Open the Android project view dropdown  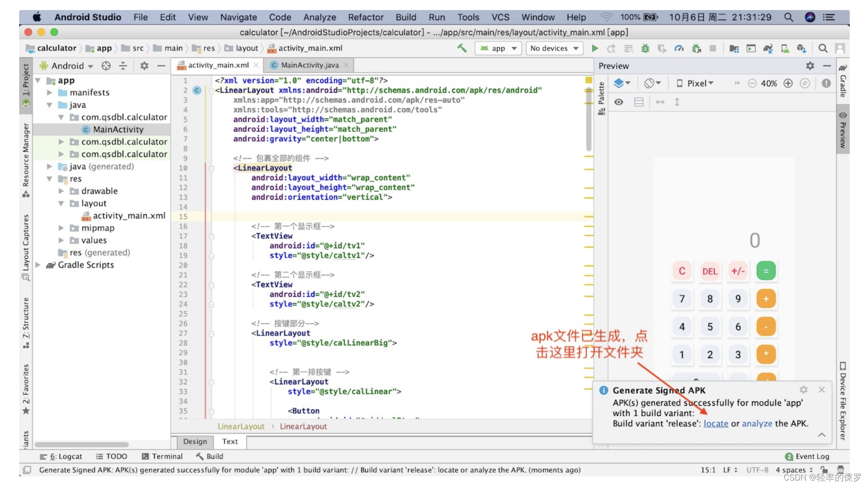point(67,66)
